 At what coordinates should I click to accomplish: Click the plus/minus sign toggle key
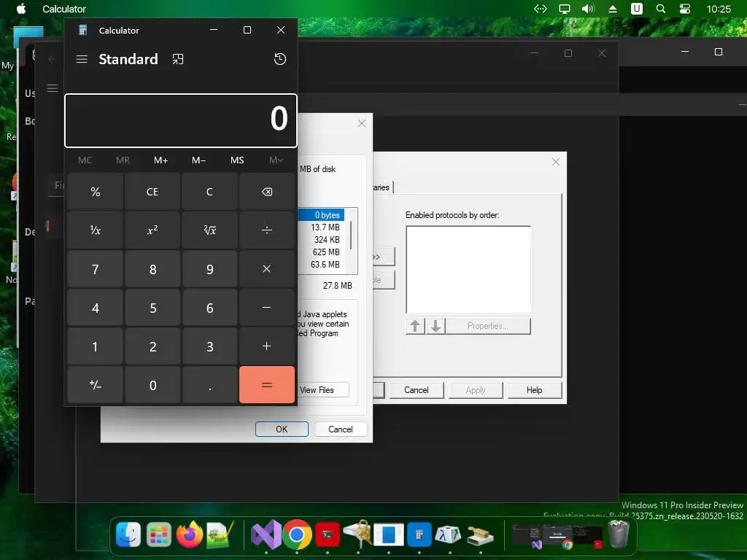tap(96, 385)
